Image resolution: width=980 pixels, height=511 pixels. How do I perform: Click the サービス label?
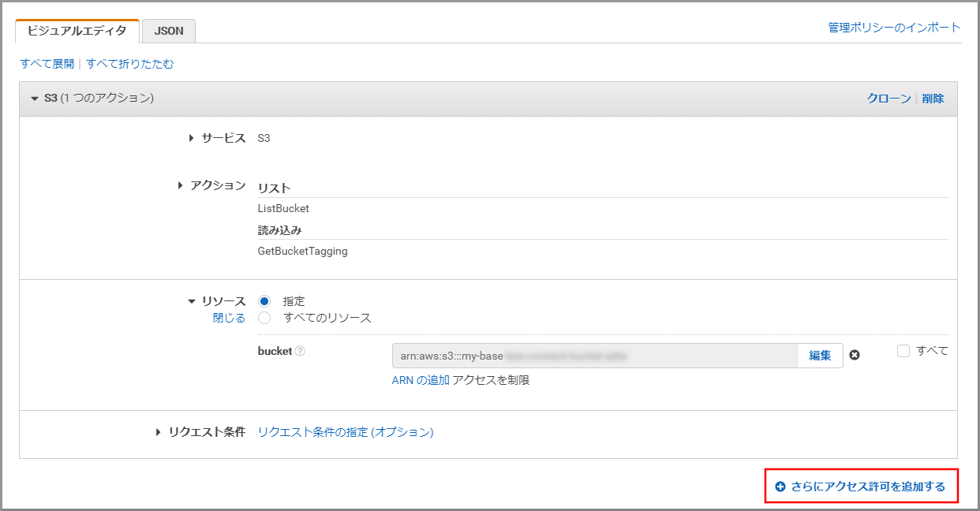tap(223, 138)
